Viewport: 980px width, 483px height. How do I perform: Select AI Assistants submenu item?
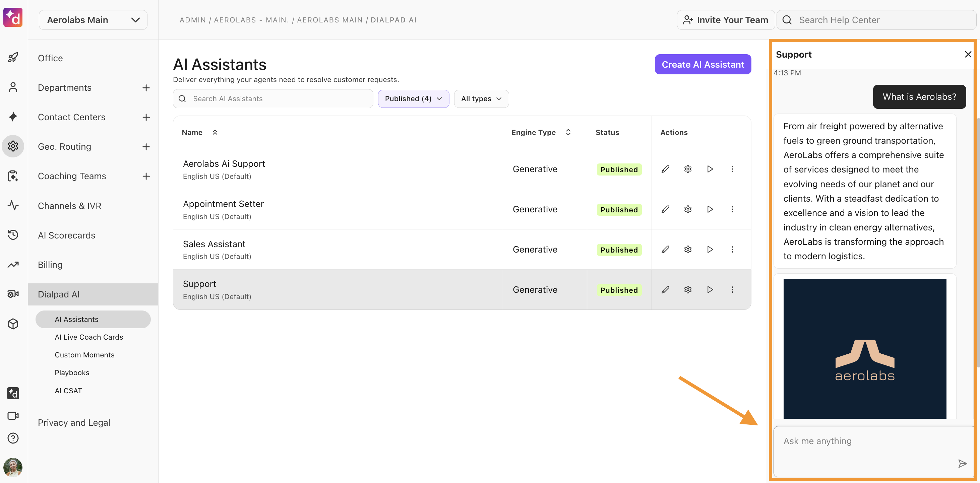(x=93, y=320)
